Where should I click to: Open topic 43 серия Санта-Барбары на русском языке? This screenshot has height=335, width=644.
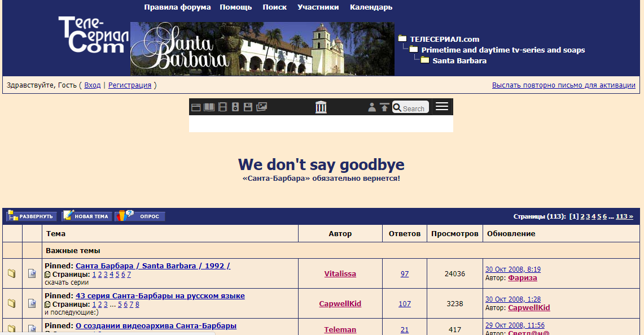tap(160, 295)
